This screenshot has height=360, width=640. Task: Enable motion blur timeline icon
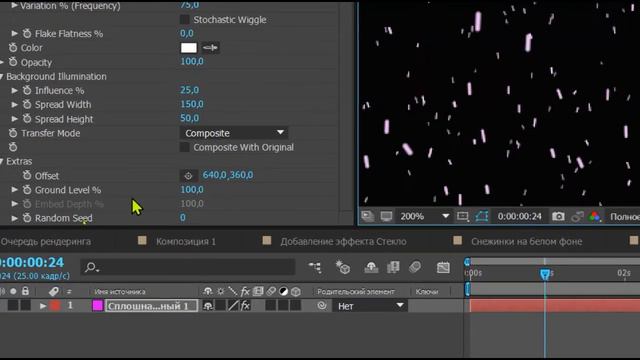point(415,267)
